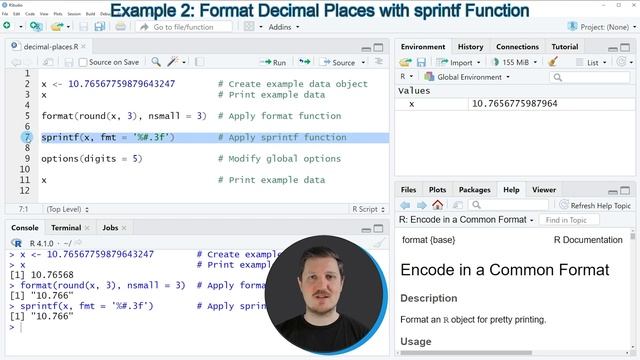Expand the Source button dropdown arrow
This screenshot has height=360, width=640.
(x=363, y=62)
